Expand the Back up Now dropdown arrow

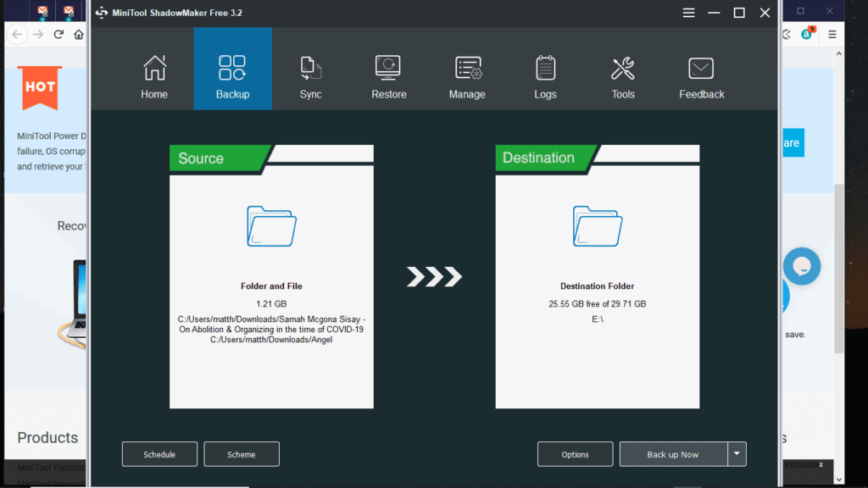[x=737, y=454]
